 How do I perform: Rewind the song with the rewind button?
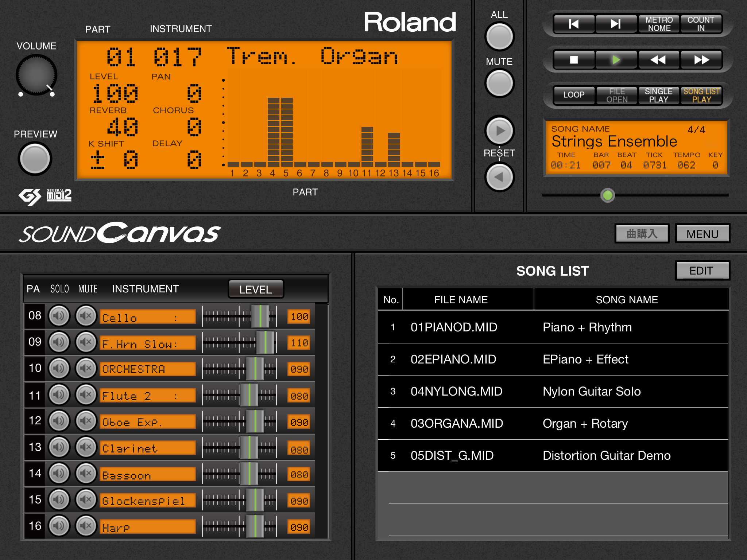click(x=658, y=60)
